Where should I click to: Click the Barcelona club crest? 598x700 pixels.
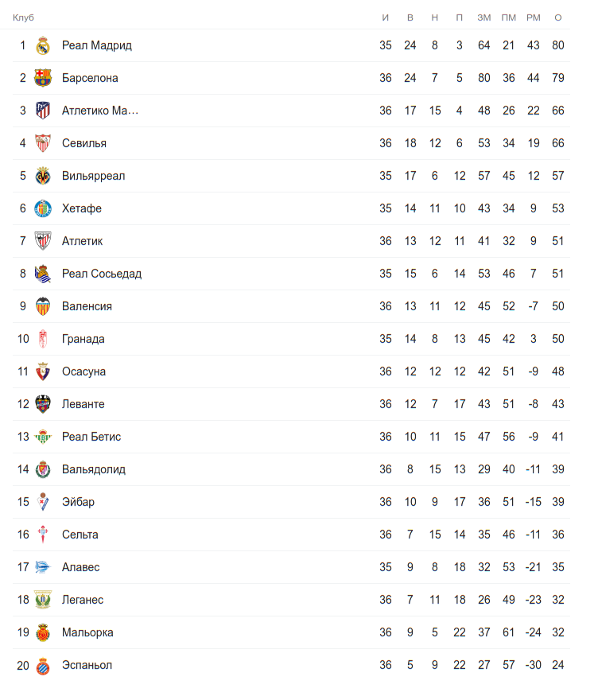click(43, 78)
